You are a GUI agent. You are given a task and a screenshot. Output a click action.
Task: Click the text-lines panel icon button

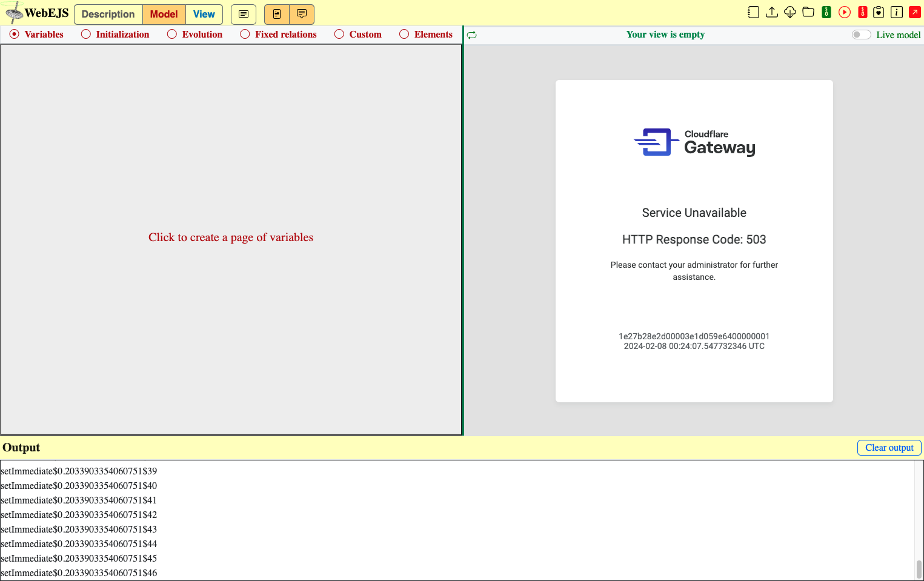pyautogui.click(x=244, y=14)
